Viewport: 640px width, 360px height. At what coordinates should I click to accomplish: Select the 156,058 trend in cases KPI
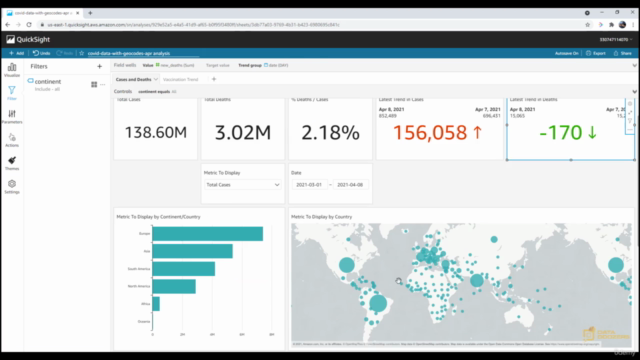coord(438,132)
